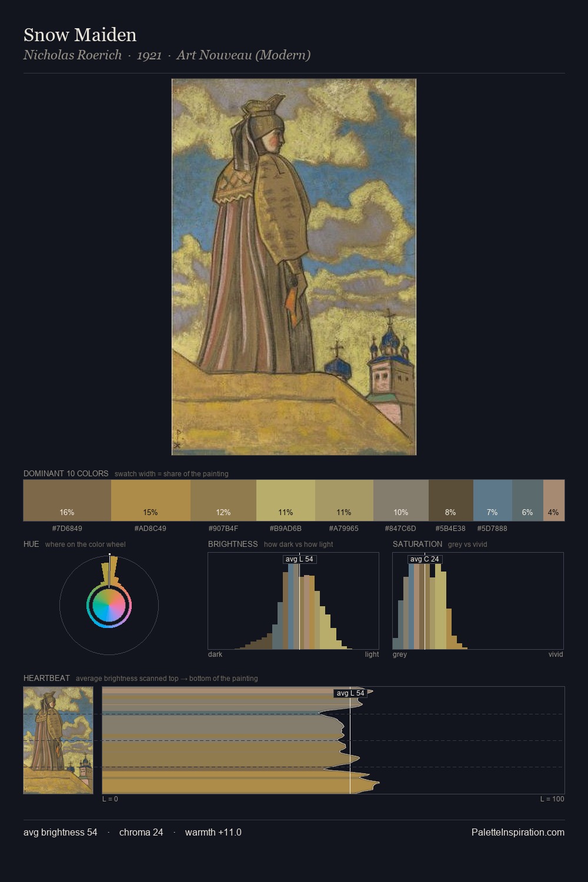Click the "BRIGHTNESS" section heading
Screen dimensions: 588x882
point(233,544)
